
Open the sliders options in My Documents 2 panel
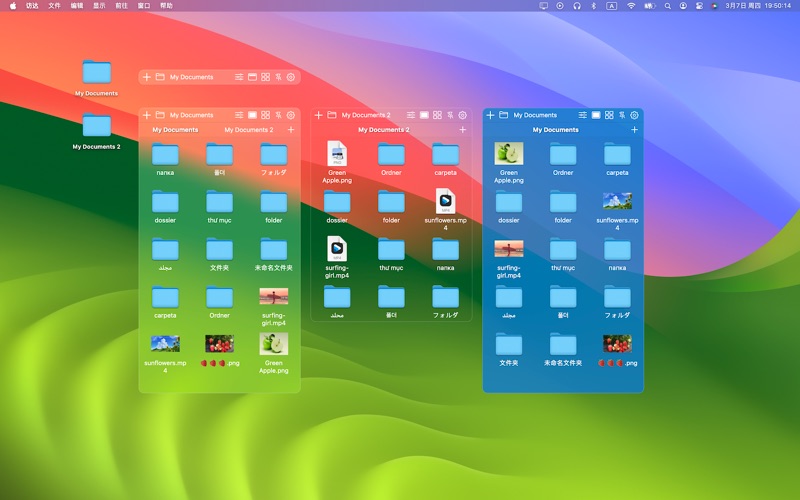(411, 115)
